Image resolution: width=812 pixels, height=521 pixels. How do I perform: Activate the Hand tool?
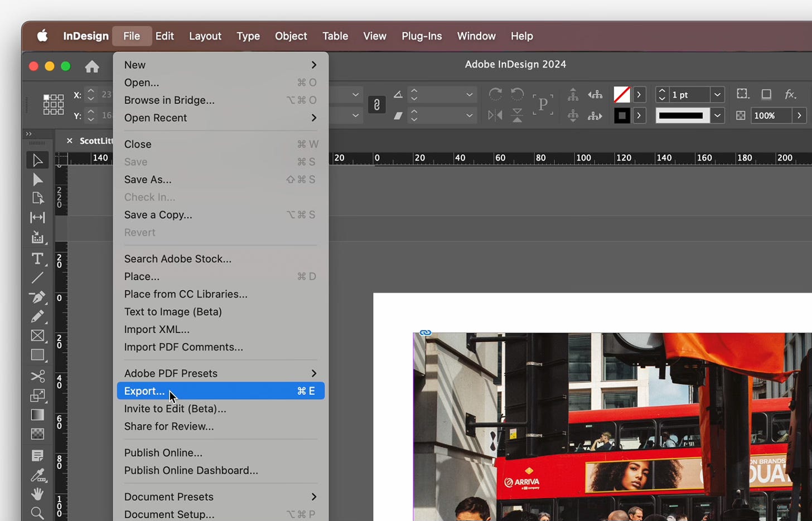(x=37, y=494)
